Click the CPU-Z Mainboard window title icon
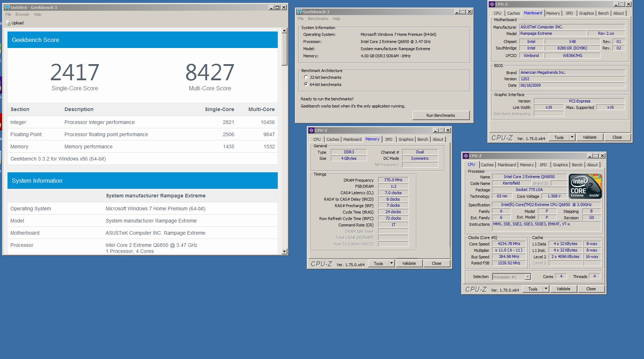644x359 pixels. pos(492,4)
